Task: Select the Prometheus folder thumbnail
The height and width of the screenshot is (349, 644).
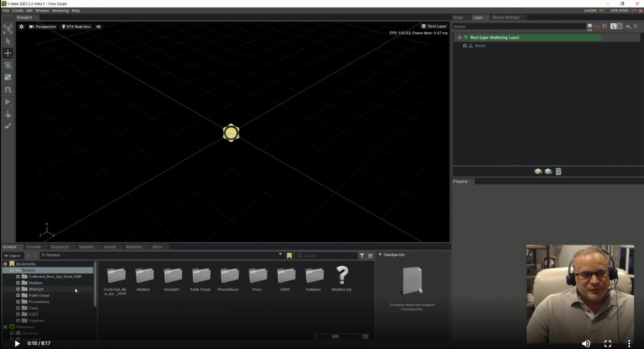Action: point(228,276)
